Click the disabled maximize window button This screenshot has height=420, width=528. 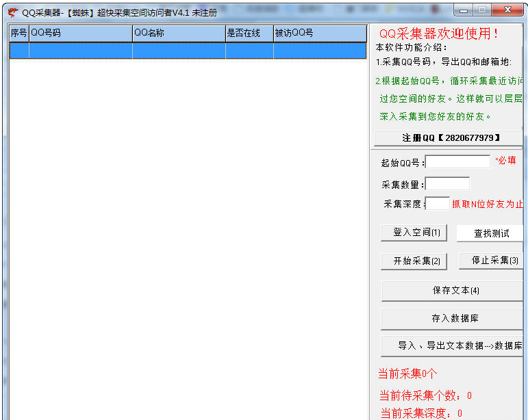(482, 10)
